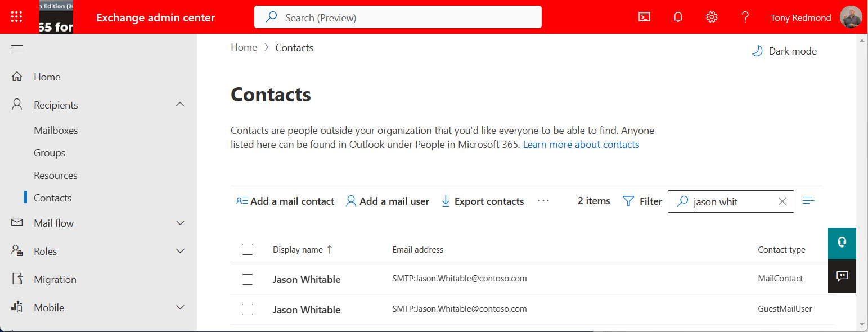Open the support headset panel
The height and width of the screenshot is (332, 868).
pos(842,244)
